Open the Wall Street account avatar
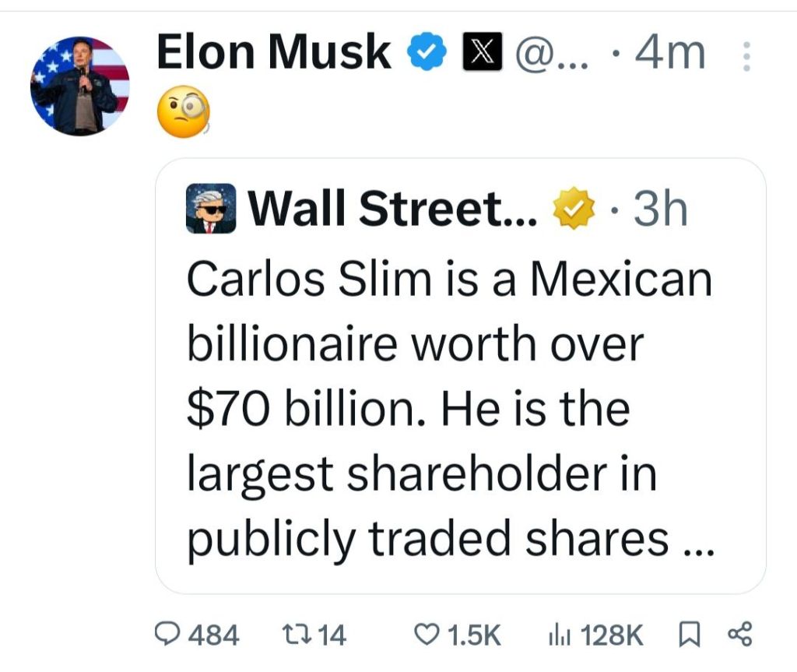 [211, 209]
